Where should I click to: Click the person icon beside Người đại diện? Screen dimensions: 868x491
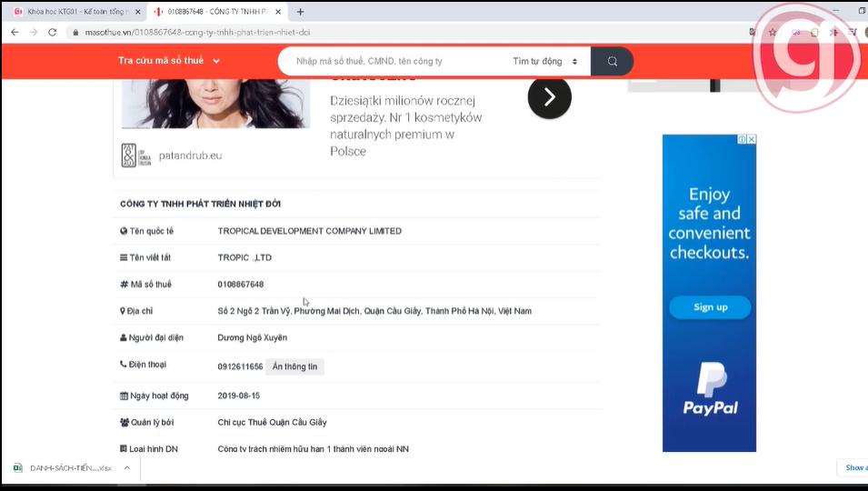(x=124, y=337)
